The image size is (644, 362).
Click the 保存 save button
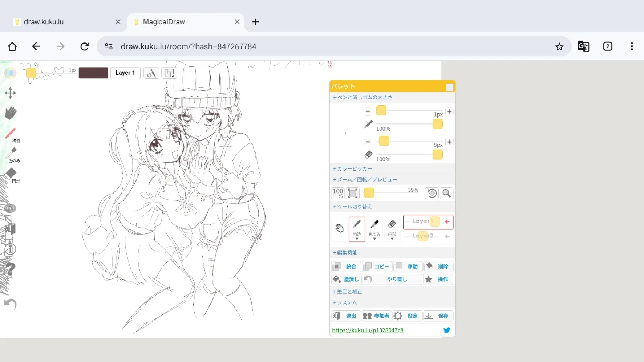pyautogui.click(x=438, y=316)
